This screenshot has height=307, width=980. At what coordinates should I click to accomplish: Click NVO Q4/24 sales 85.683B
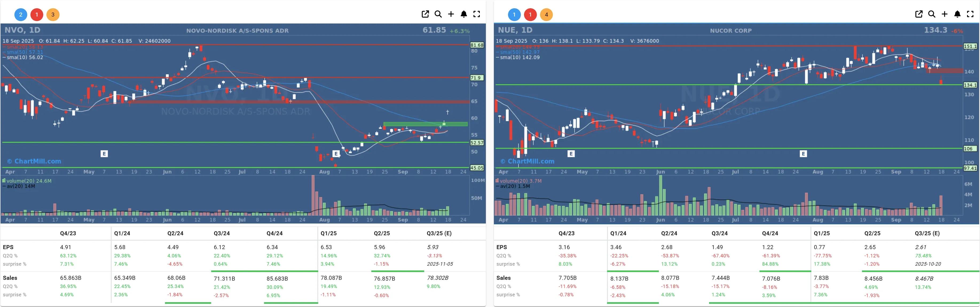click(277, 278)
